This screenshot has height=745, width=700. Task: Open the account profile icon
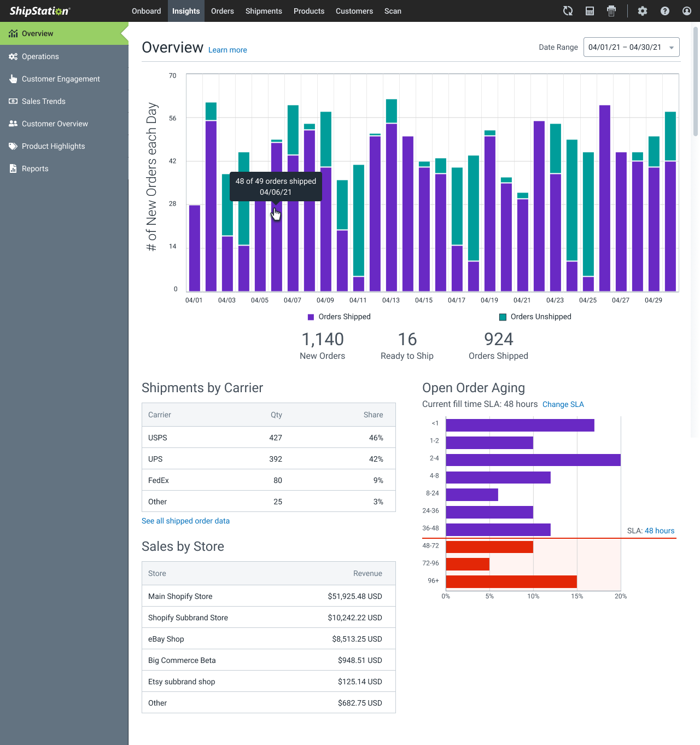pyautogui.click(x=686, y=11)
